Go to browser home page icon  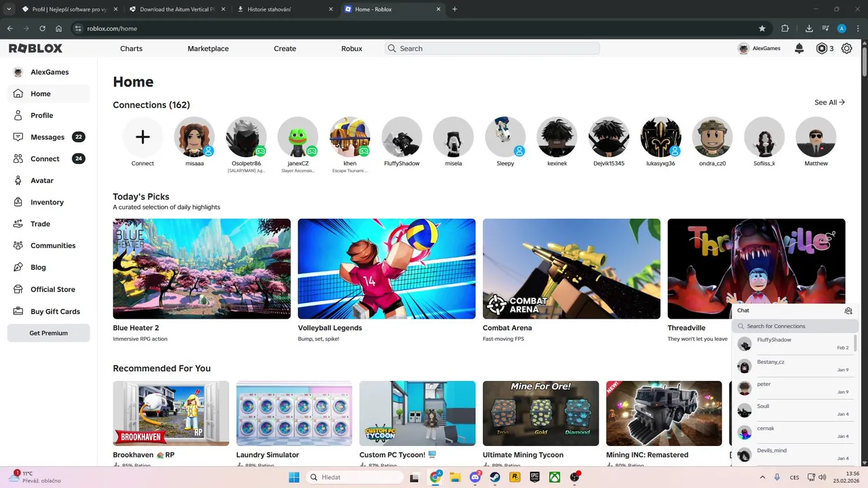click(x=59, y=28)
